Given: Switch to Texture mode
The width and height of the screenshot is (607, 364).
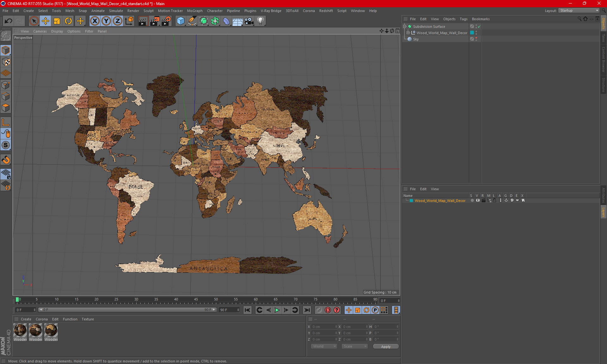Looking at the screenshot, I should pyautogui.click(x=6, y=62).
